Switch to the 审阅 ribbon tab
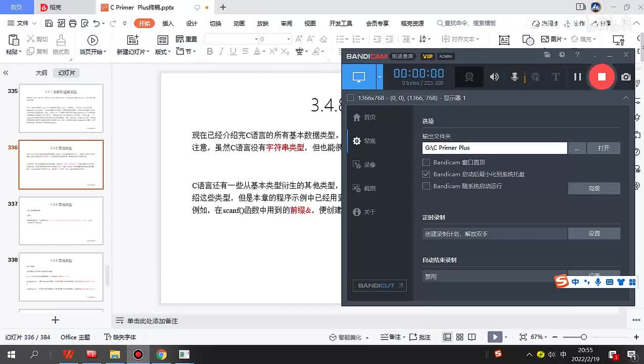Image resolution: width=644 pixels, height=364 pixels. pos(287,23)
